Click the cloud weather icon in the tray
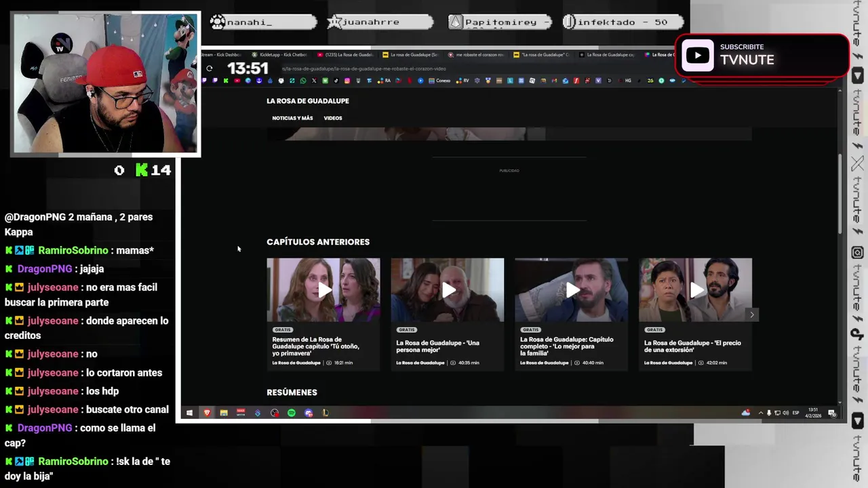This screenshot has width=868, height=488. pyautogui.click(x=746, y=413)
